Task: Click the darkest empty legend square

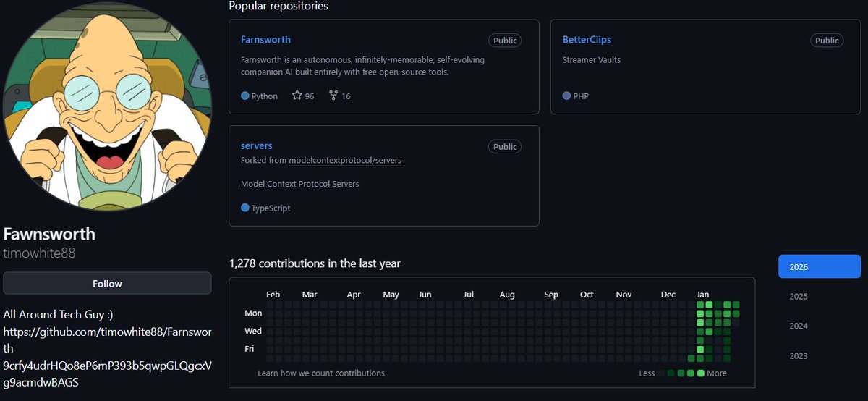Action: pos(661,373)
